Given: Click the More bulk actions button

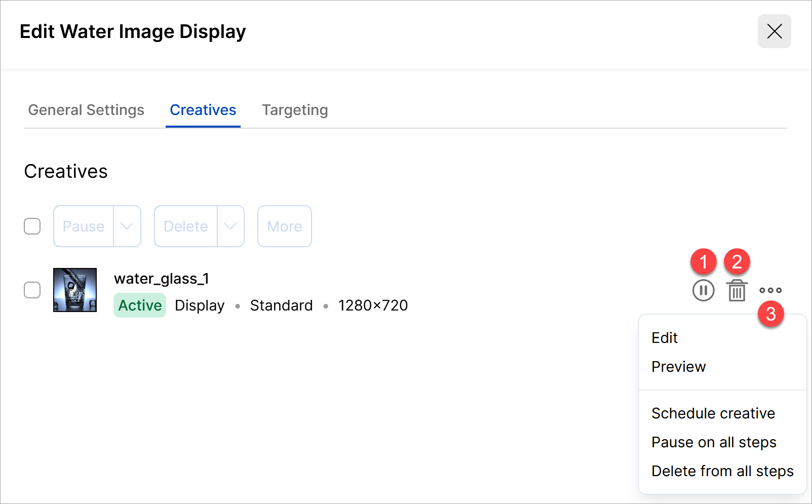Looking at the screenshot, I should pos(284,226).
